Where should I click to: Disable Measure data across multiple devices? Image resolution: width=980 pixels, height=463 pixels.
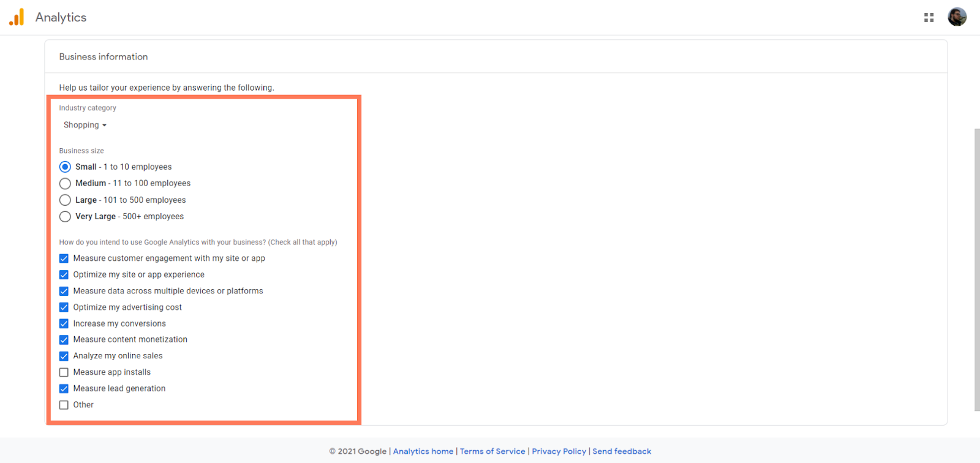pos(64,292)
